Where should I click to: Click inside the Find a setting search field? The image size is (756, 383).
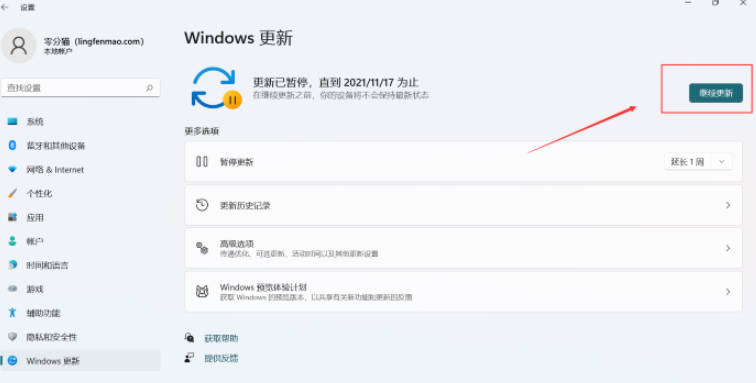point(81,88)
